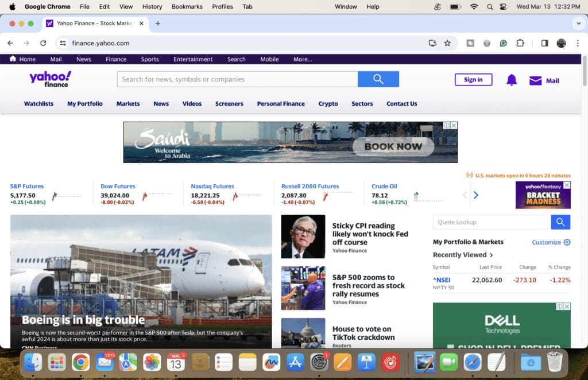Read S&P 500 zooms record article
The width and height of the screenshot is (588, 380).
tap(368, 285)
